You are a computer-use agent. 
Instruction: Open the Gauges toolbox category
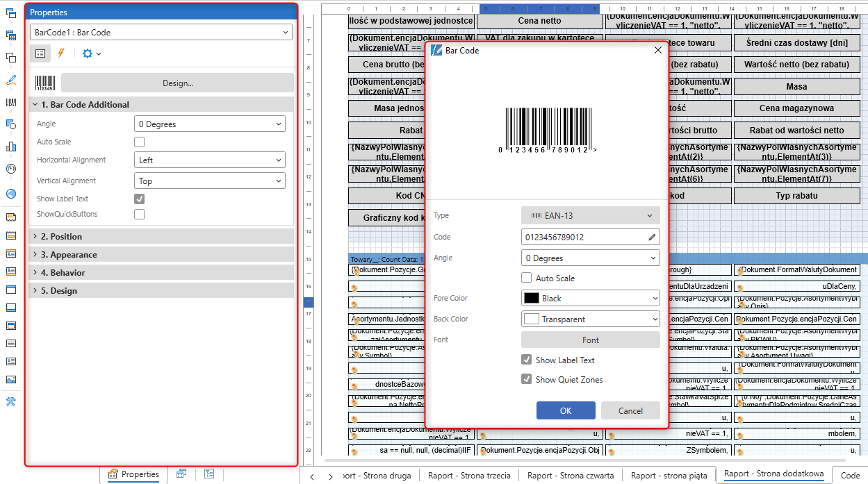(x=11, y=169)
